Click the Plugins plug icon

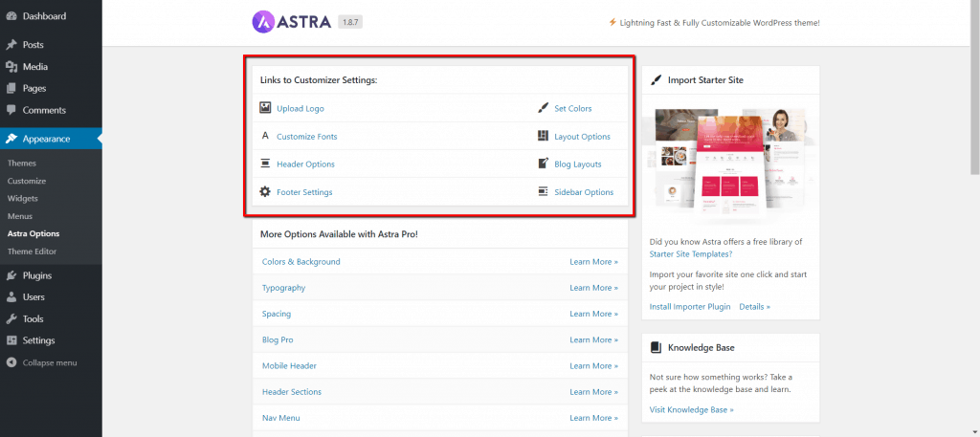pyautogui.click(x=11, y=276)
